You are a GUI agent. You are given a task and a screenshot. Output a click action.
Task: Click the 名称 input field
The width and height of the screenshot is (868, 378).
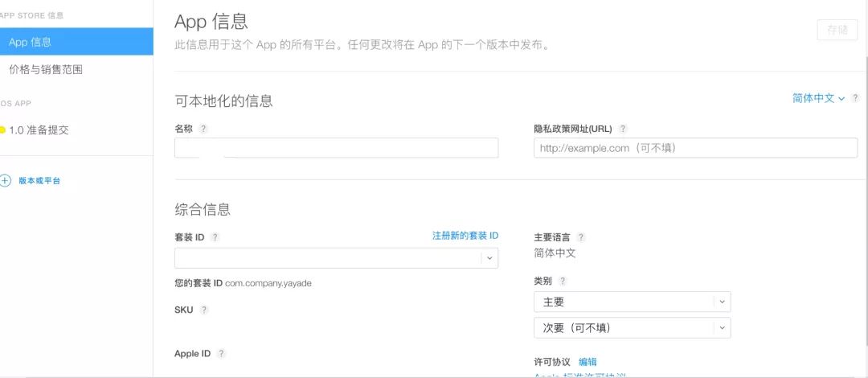336,148
